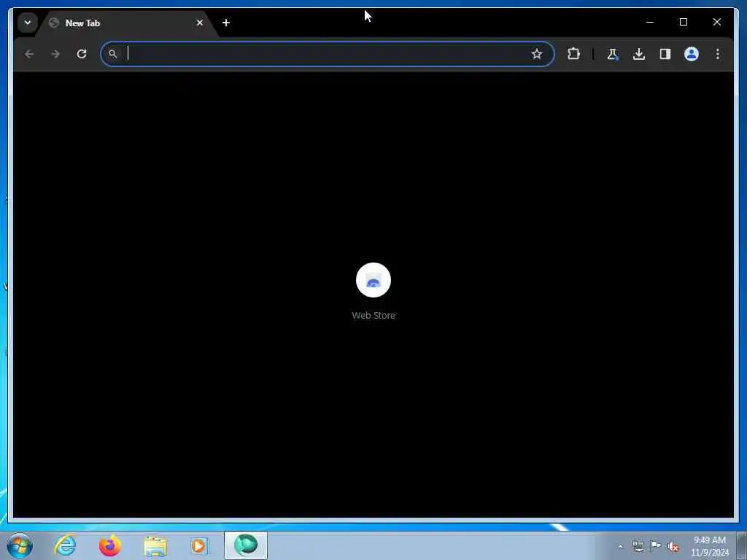Maximize the browser window
The width and height of the screenshot is (747, 560).
[x=683, y=22]
